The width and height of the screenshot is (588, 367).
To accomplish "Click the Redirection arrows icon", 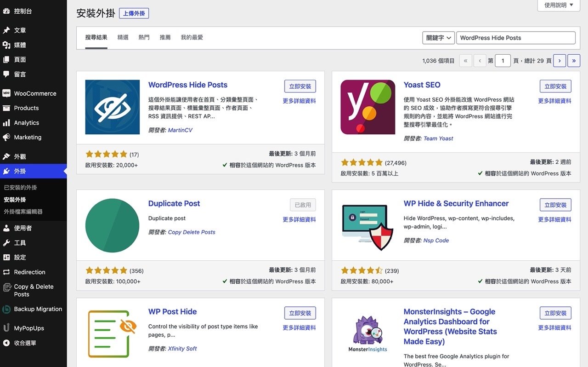I will [x=6, y=272].
